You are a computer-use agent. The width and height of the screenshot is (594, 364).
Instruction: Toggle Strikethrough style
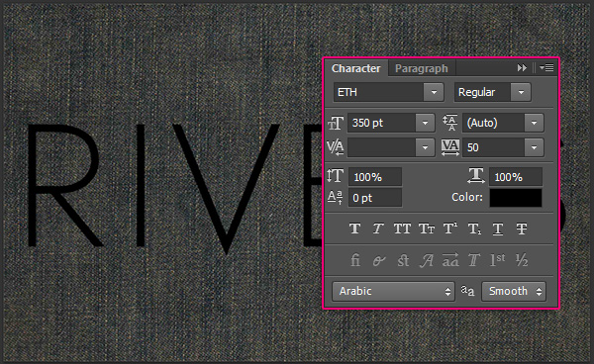tap(522, 228)
